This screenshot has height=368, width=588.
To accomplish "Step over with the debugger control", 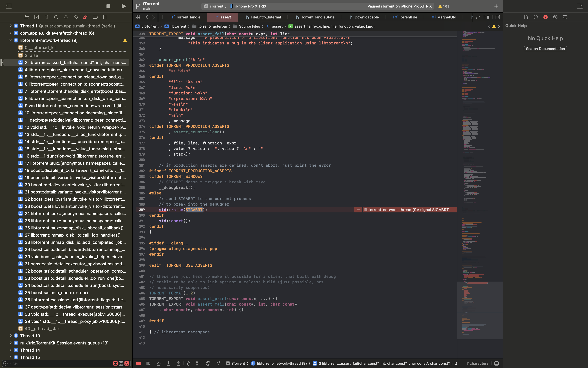I will coord(159,363).
